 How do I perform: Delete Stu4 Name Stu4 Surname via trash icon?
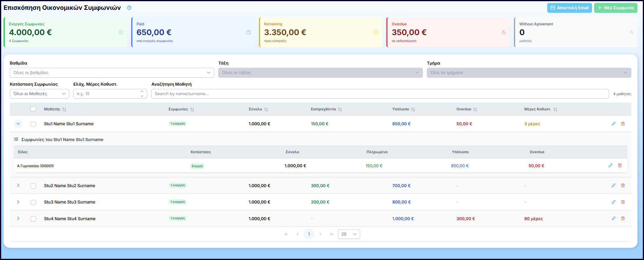coord(623,218)
